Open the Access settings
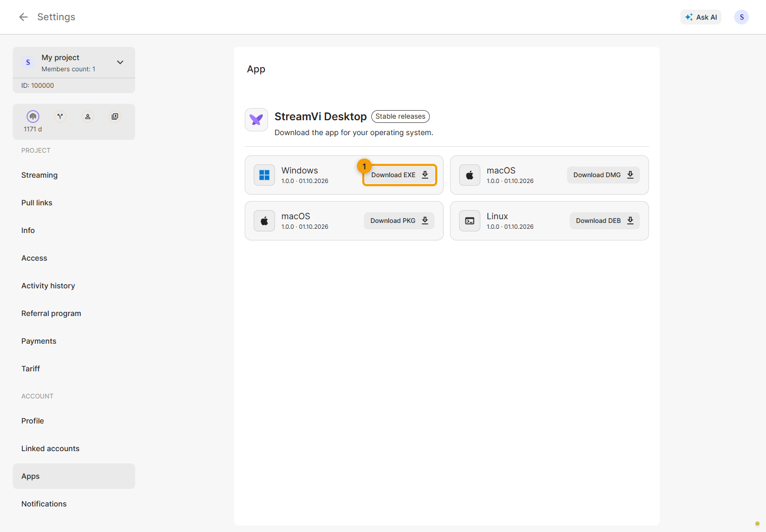This screenshot has width=766, height=532. [x=74, y=258]
